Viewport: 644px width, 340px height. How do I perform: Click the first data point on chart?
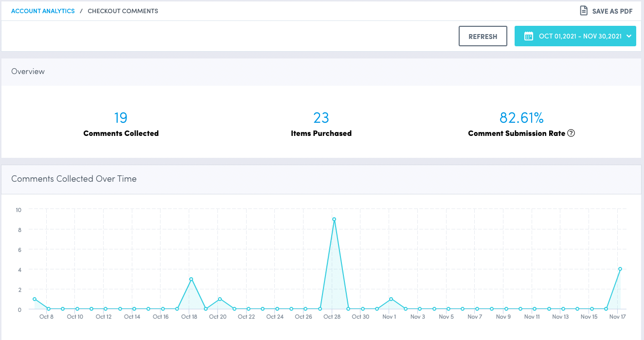click(x=35, y=299)
